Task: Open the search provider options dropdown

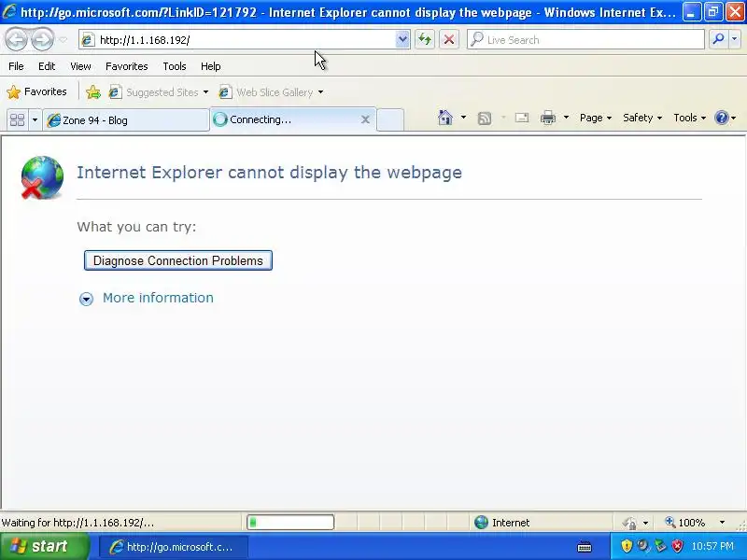Action: tap(735, 39)
